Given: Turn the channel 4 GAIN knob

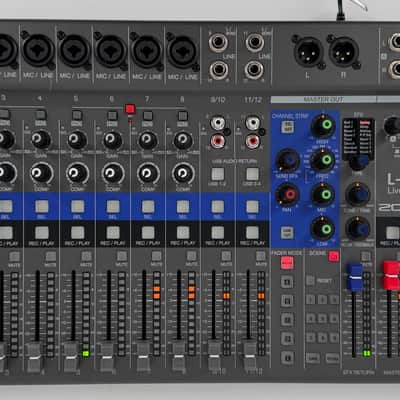Looking at the screenshot, I should (x=41, y=139).
